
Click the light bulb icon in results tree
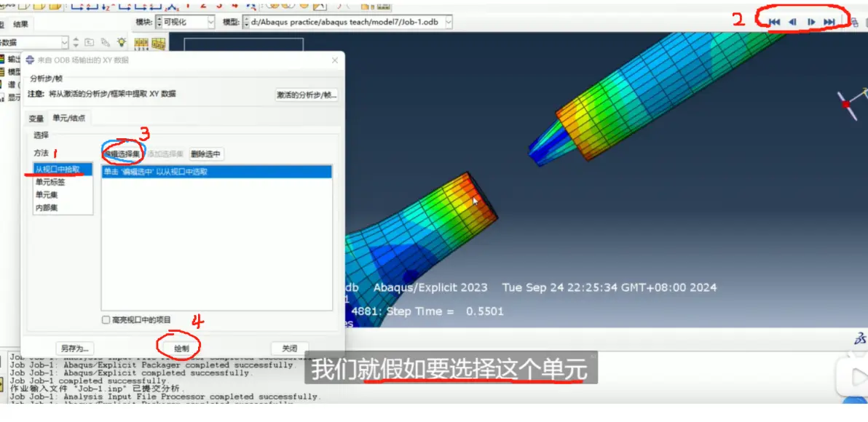121,42
